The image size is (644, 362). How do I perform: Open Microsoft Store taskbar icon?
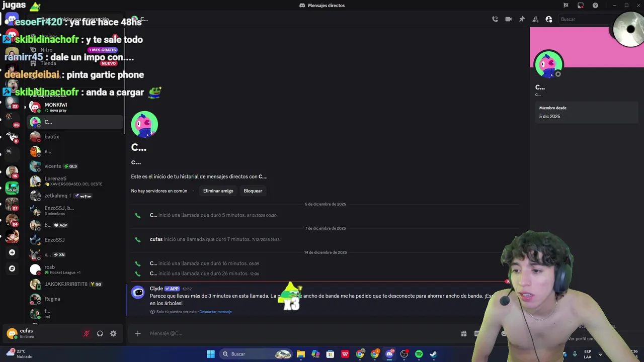tap(330, 354)
